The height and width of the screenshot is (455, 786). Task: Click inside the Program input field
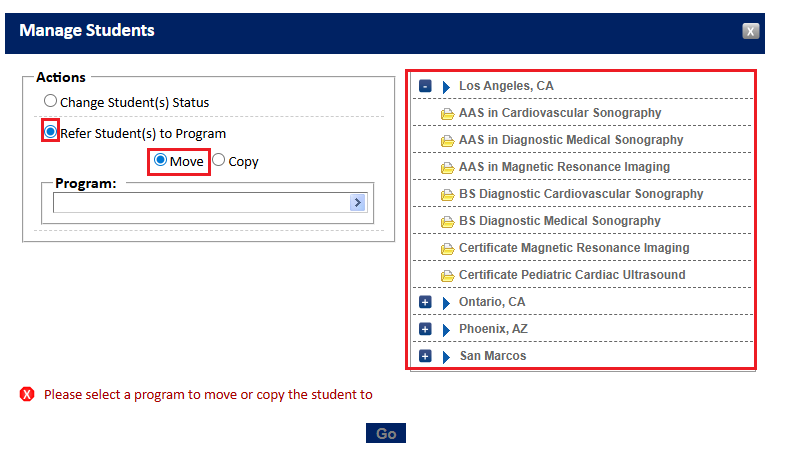point(202,202)
